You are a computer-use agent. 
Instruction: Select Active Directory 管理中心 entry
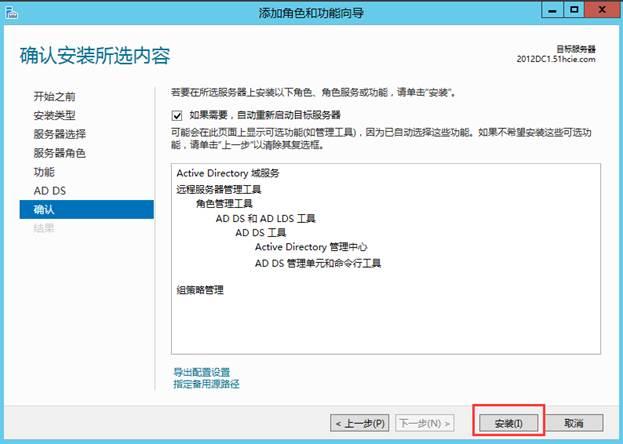pyautogui.click(x=311, y=247)
